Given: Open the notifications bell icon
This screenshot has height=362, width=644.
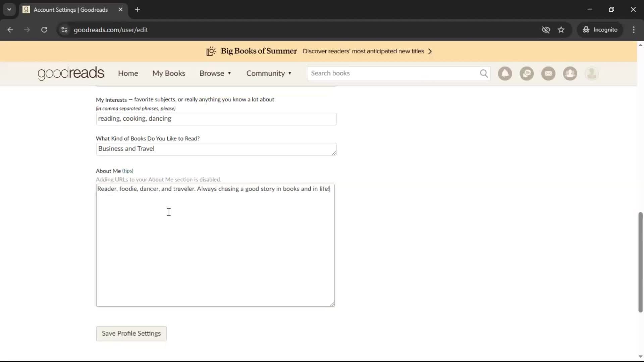Looking at the screenshot, I should tap(505, 73).
